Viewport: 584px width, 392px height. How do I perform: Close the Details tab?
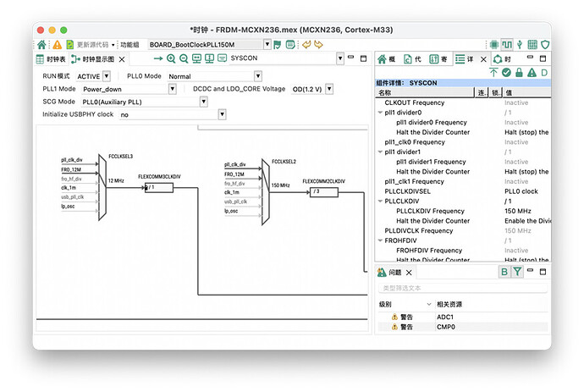(x=483, y=59)
